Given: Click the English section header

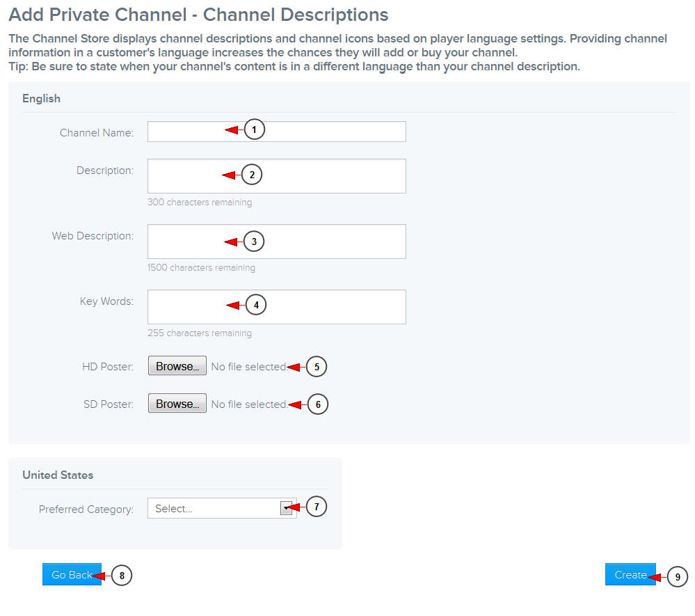Looking at the screenshot, I should [41, 98].
